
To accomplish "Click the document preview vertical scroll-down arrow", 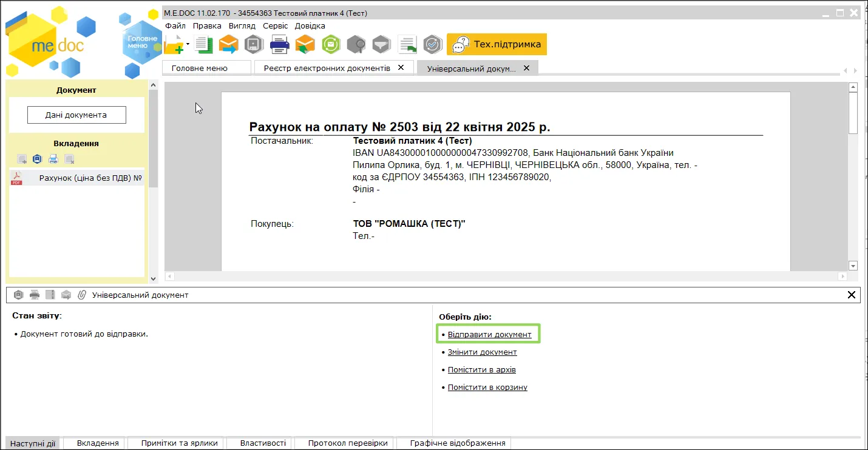I will [x=853, y=266].
